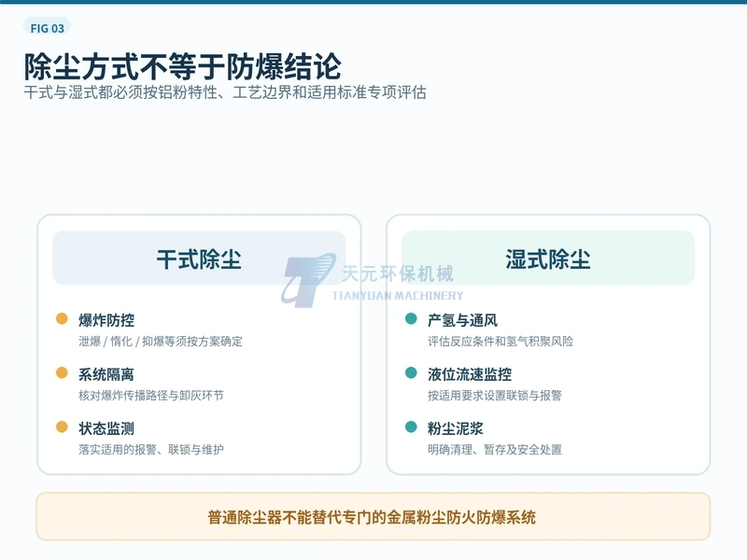The width and height of the screenshot is (747, 560).
Task: Click the 系统隔离 heading
Action: tap(106, 374)
